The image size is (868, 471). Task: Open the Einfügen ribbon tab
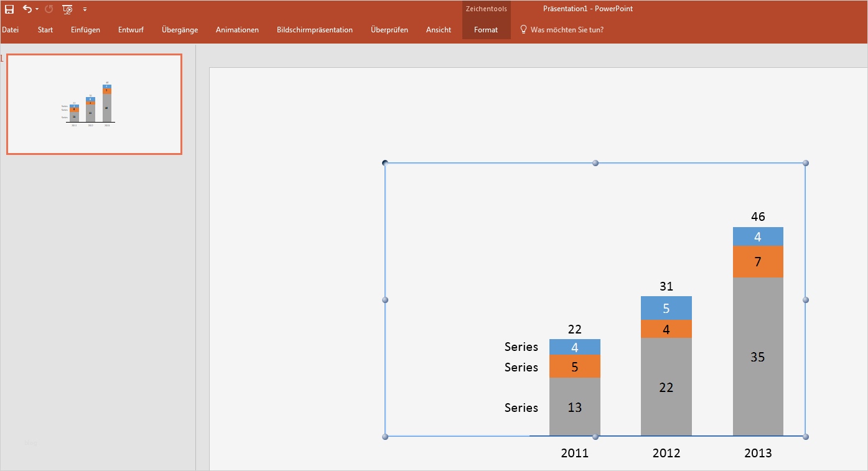85,30
